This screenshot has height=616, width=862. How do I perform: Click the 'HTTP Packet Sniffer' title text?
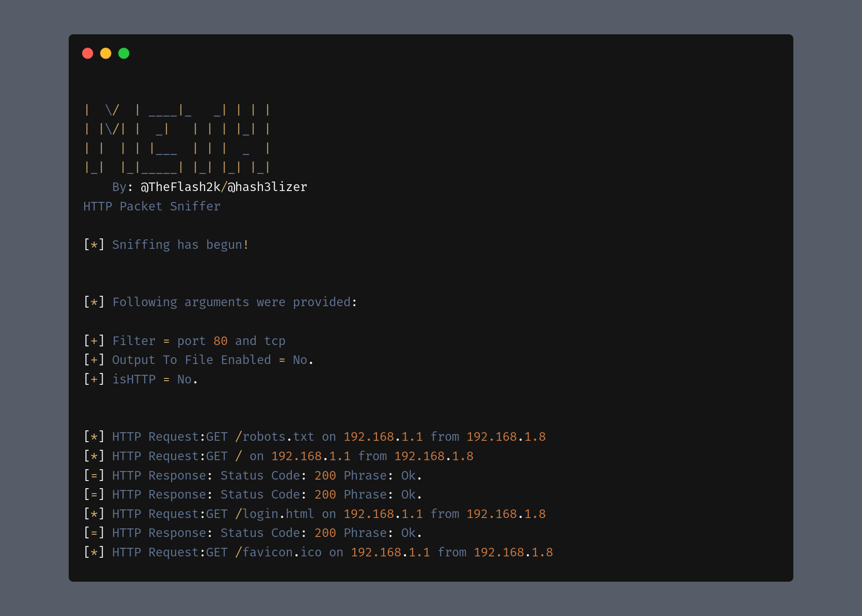pos(152,206)
